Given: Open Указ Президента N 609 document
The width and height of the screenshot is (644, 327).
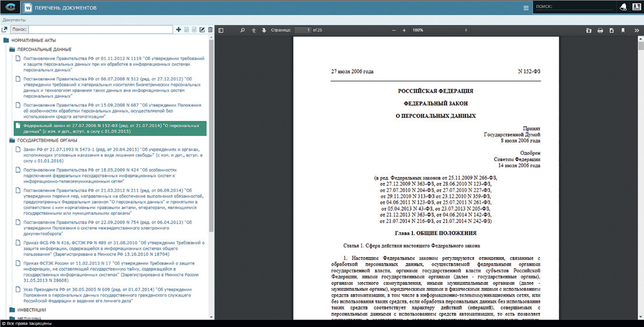Looking at the screenshot, I should [107, 295].
